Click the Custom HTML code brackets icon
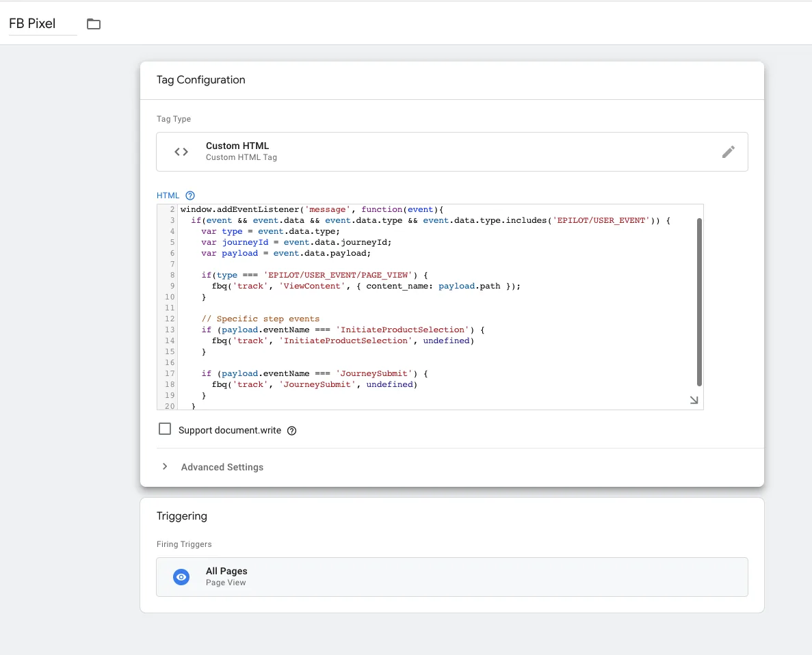Screen dimensions: 812x655 181,152
